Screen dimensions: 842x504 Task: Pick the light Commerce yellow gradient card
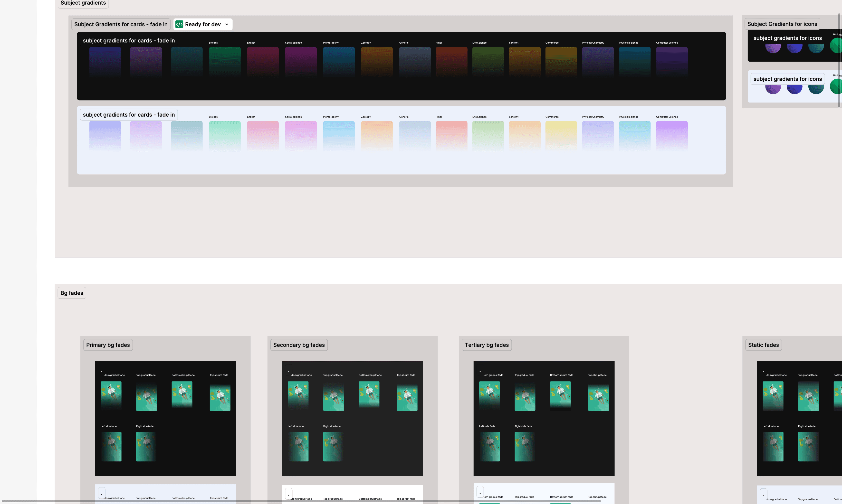(x=561, y=135)
